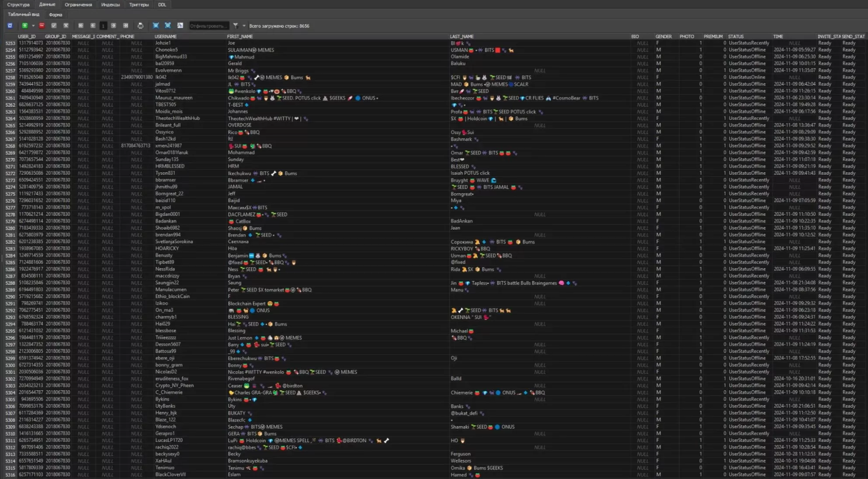Open the Индексы tab

coord(111,5)
